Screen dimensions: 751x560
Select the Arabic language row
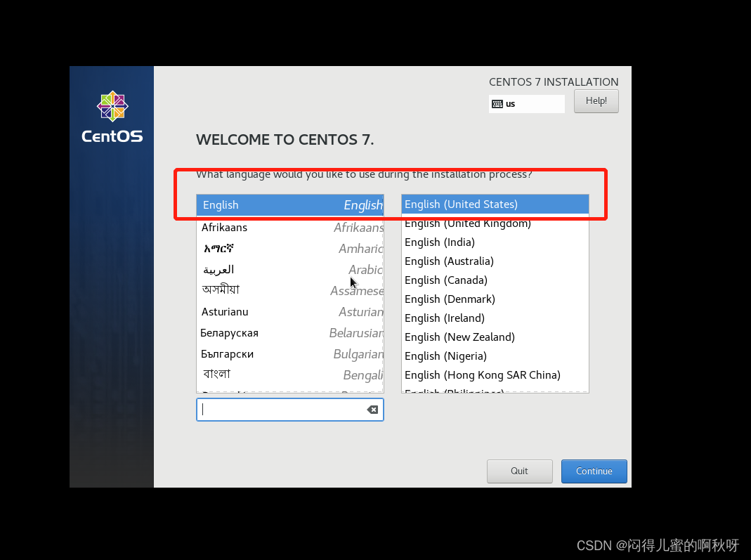[289, 270]
